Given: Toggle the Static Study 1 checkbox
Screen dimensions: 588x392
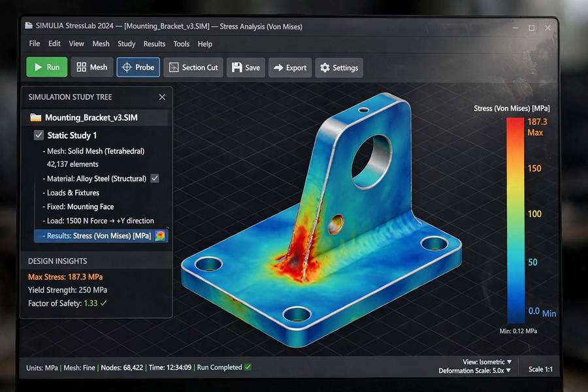Looking at the screenshot, I should (39, 135).
